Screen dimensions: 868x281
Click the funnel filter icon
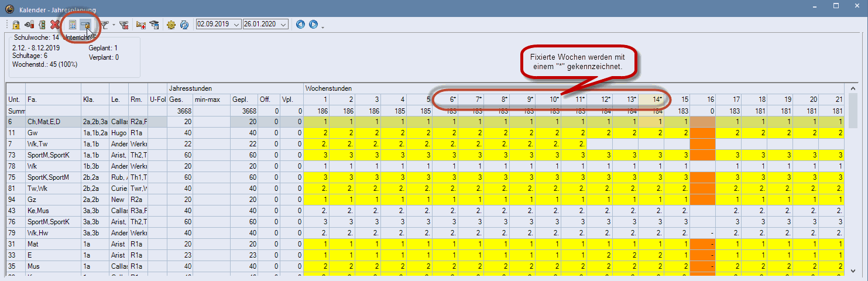(x=104, y=25)
